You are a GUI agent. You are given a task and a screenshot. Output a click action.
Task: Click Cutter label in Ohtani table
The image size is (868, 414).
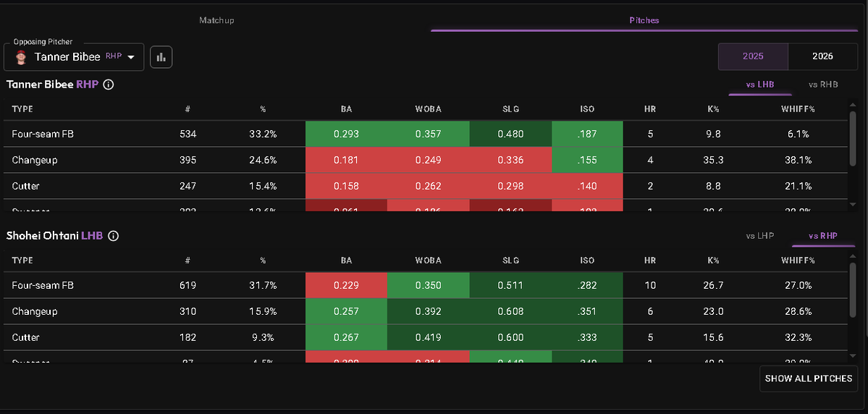[25, 337]
